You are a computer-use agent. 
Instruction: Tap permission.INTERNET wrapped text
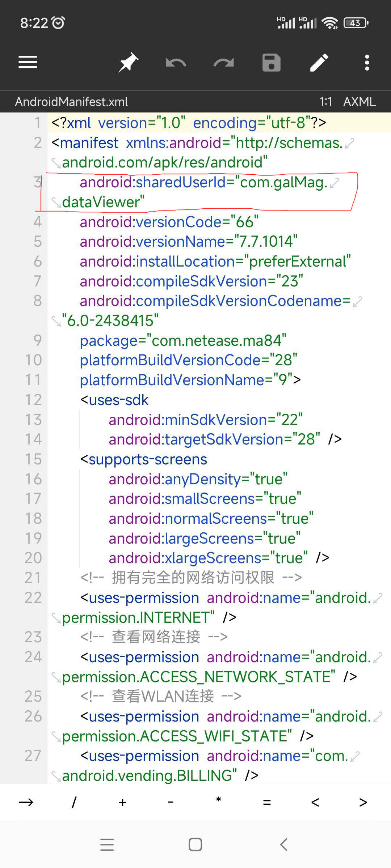coord(138,617)
